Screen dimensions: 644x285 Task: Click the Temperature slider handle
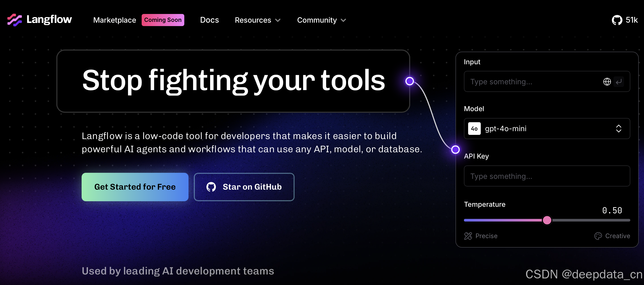pos(547,220)
